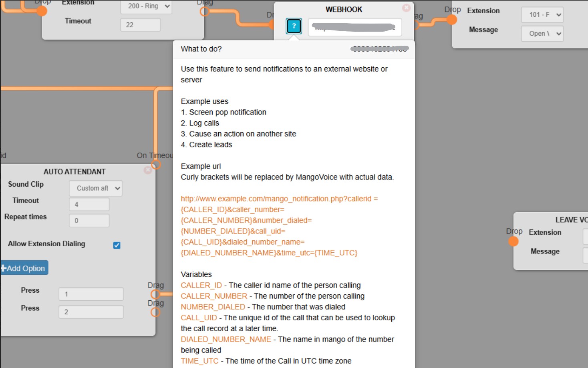Click the On Timeout connector circle
This screenshot has width=588, height=368.
click(156, 164)
